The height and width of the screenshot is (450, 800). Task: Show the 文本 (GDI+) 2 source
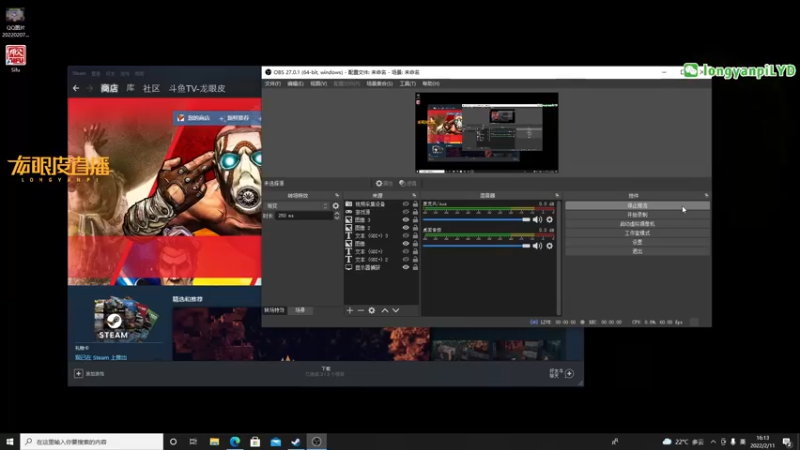click(x=406, y=259)
